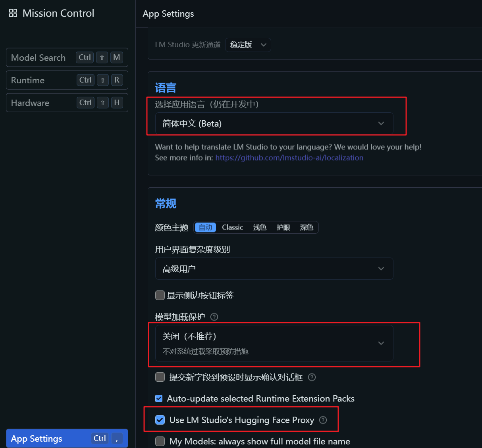Toggle Auto-update selected Runtime Extension Packs
This screenshot has width=482, height=448.
[x=159, y=398]
